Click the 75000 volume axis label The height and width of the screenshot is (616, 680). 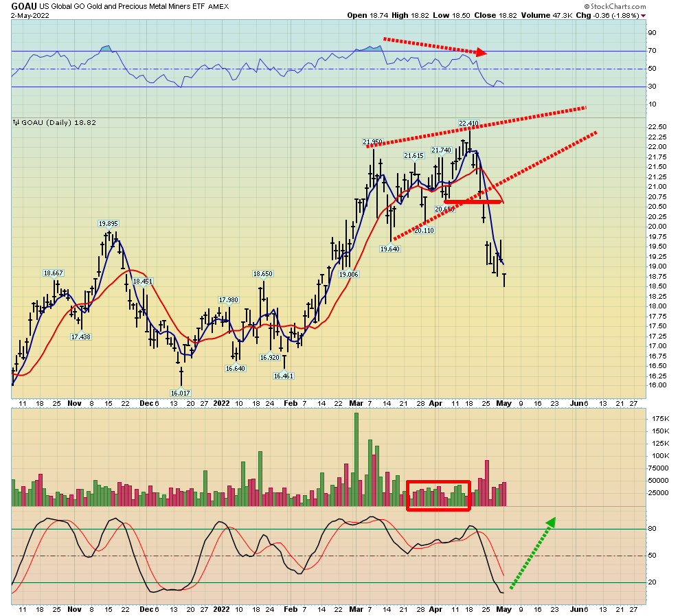[x=658, y=468]
